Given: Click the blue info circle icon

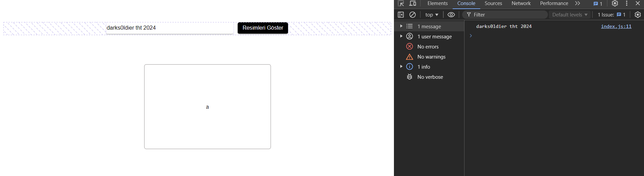Looking at the screenshot, I should click(409, 67).
